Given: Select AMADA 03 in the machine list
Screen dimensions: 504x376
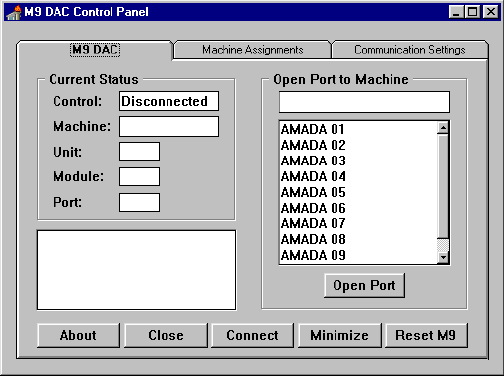Looking at the screenshot, I should 358,161.
